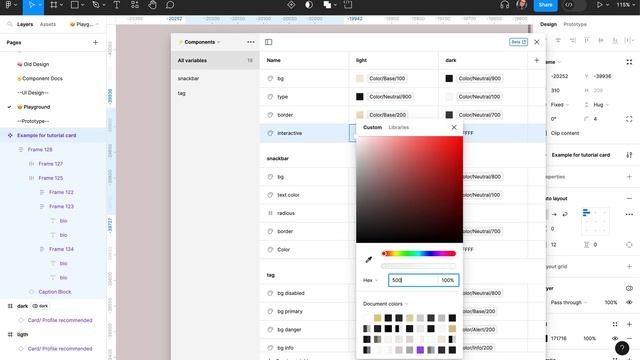Open the Components collection dropdown
Screen dimensions: 640x360
click(200, 42)
